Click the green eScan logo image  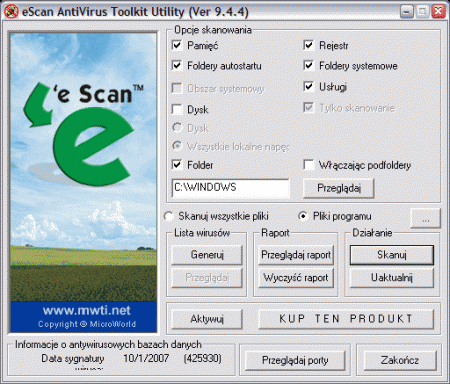pyautogui.click(x=83, y=133)
